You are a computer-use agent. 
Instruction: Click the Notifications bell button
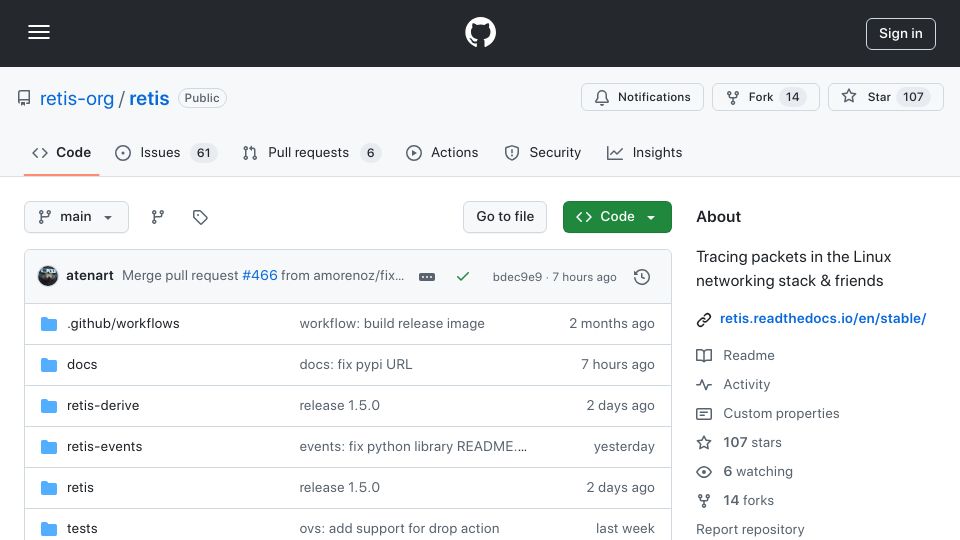click(642, 97)
